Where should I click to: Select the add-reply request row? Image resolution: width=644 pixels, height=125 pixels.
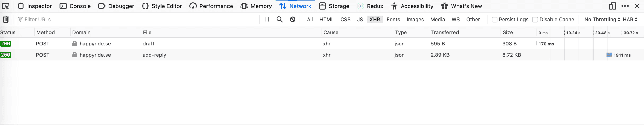(155, 55)
